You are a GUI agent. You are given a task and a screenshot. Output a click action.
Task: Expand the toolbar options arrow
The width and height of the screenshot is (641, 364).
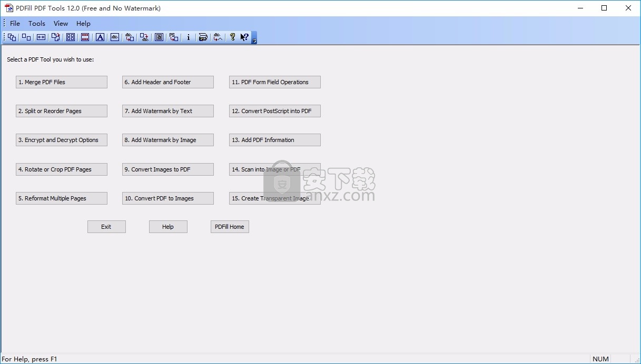point(254,41)
